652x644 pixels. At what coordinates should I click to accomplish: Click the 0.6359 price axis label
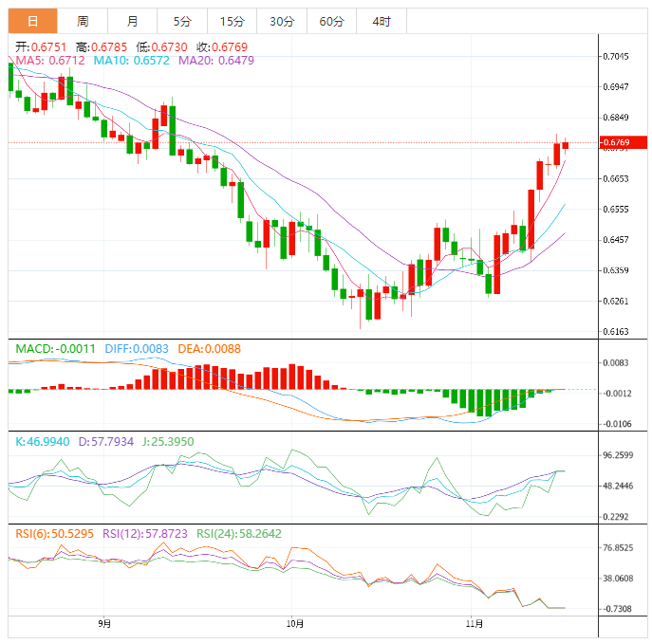pos(616,270)
